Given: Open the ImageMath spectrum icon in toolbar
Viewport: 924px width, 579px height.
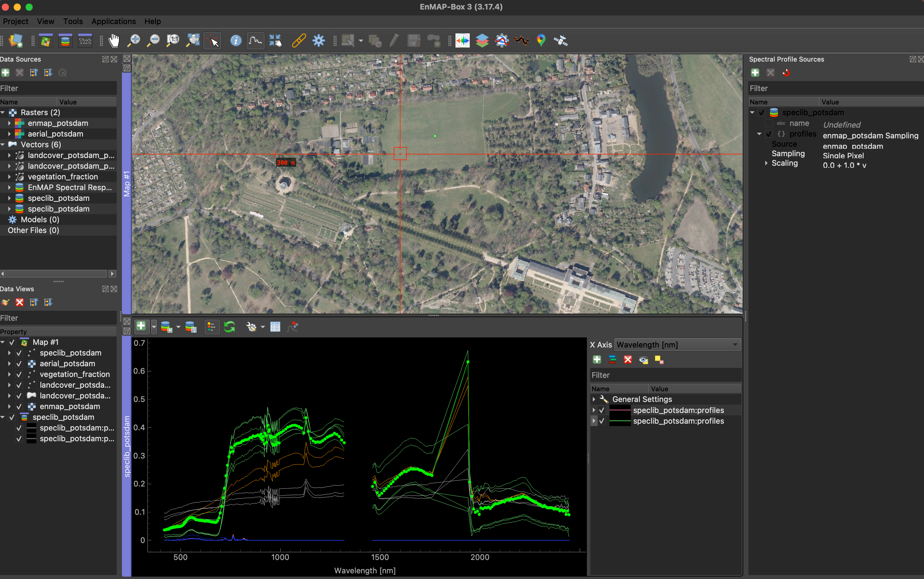Looking at the screenshot, I should tap(463, 40).
